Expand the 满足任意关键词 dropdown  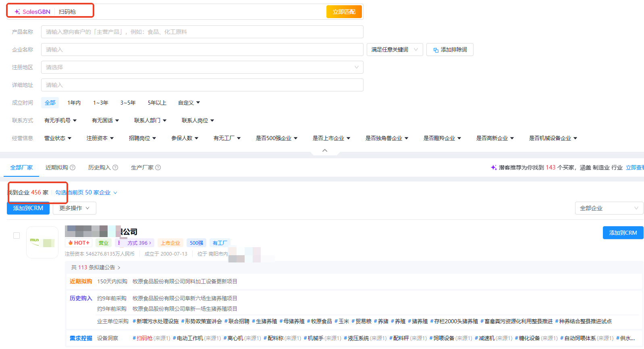click(395, 50)
